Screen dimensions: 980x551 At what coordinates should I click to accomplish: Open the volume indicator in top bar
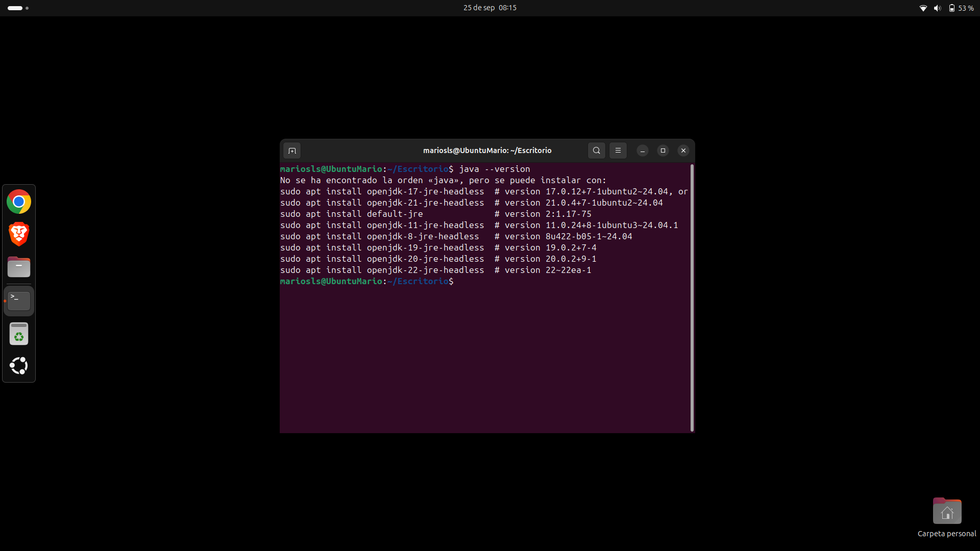click(x=937, y=8)
